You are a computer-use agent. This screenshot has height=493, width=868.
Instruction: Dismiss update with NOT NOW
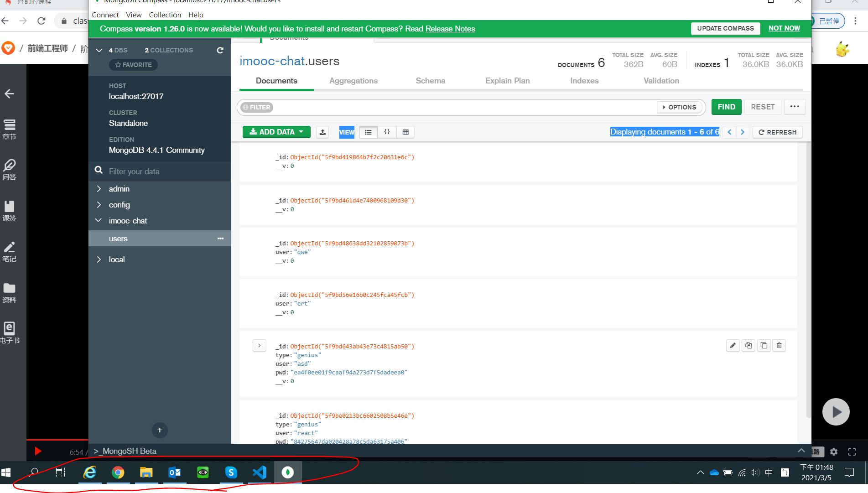[784, 28]
